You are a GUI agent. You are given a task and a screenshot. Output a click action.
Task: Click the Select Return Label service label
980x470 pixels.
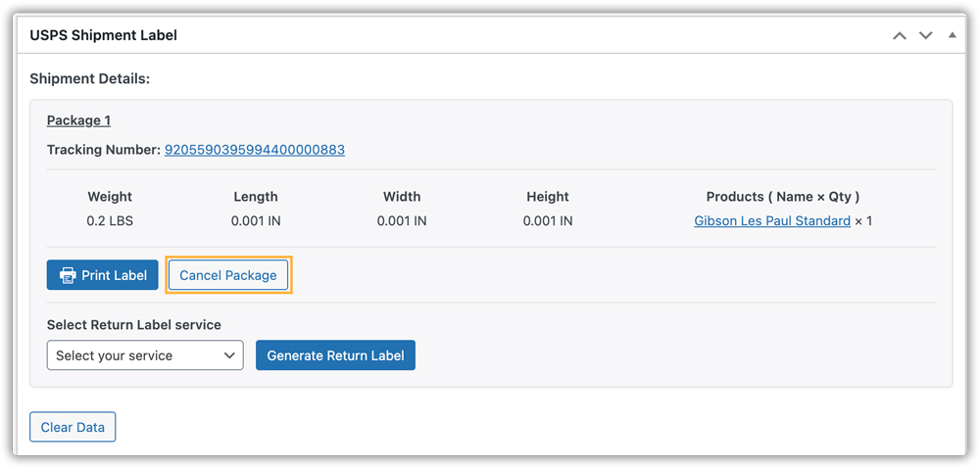(134, 325)
